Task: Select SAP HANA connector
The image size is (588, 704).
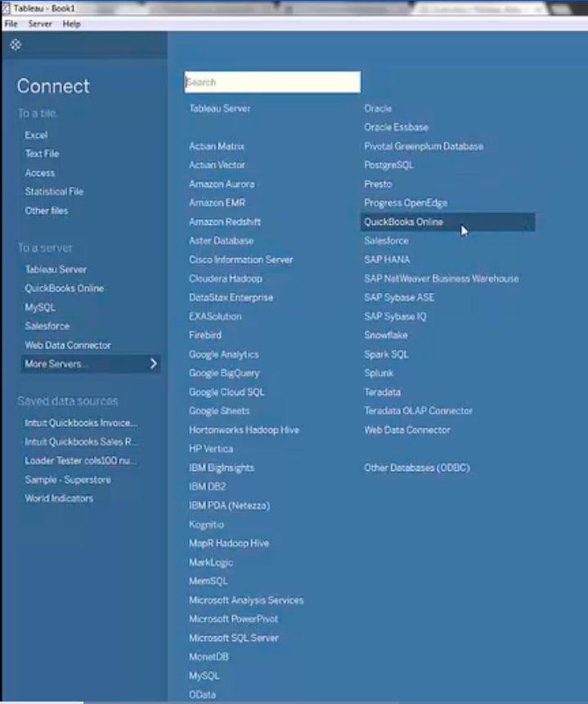Action: pyautogui.click(x=387, y=259)
